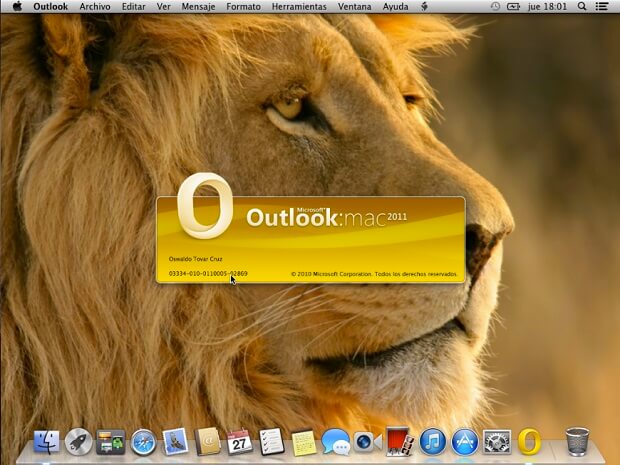Click the battery status icon
Viewport: 620px width, 465px height.
pos(513,6)
